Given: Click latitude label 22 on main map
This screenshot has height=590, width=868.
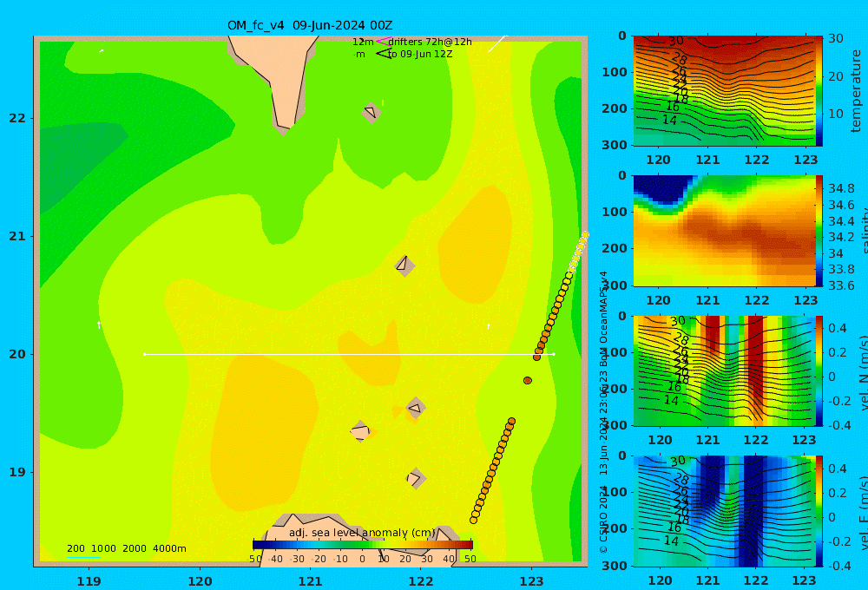Looking at the screenshot, I should click(17, 119).
